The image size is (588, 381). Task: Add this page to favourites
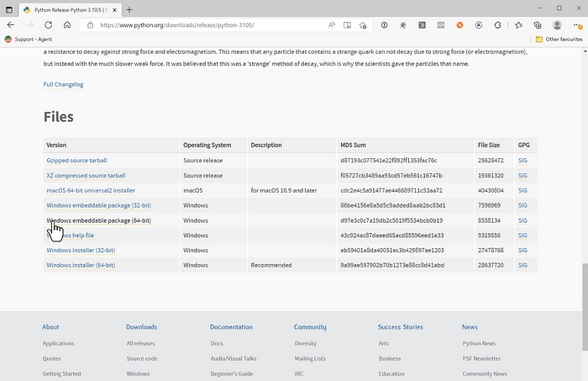[363, 25]
